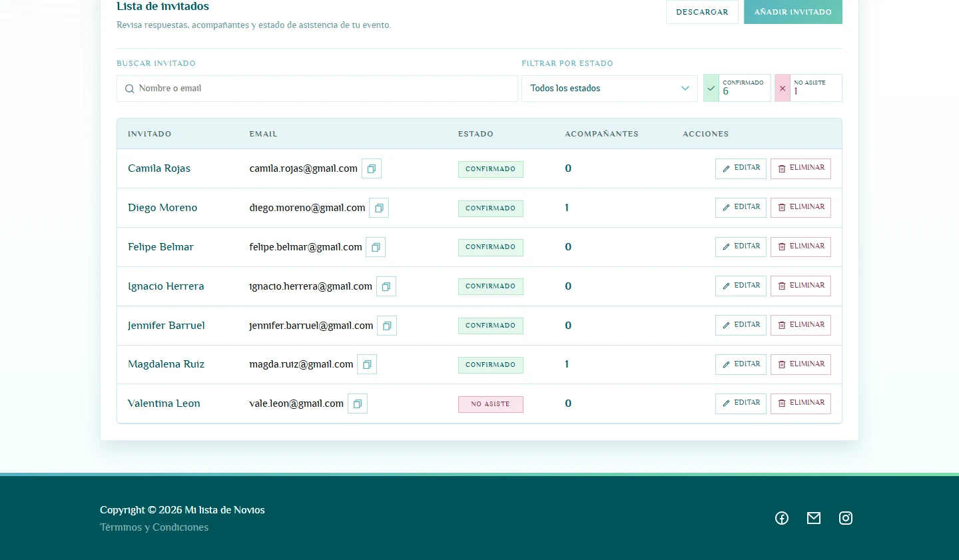Viewport: 959px width, 560px height.
Task: Remove guest Diego Moreno
Action: [800, 208]
